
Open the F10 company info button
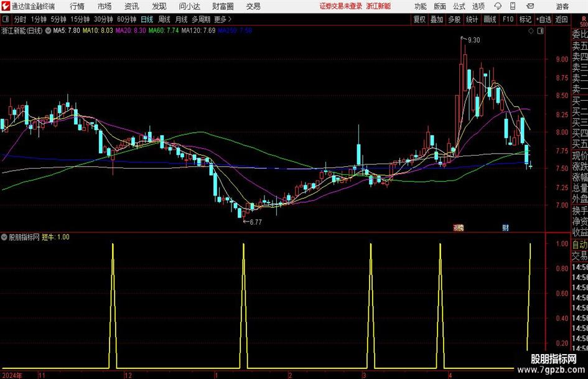tap(508, 19)
